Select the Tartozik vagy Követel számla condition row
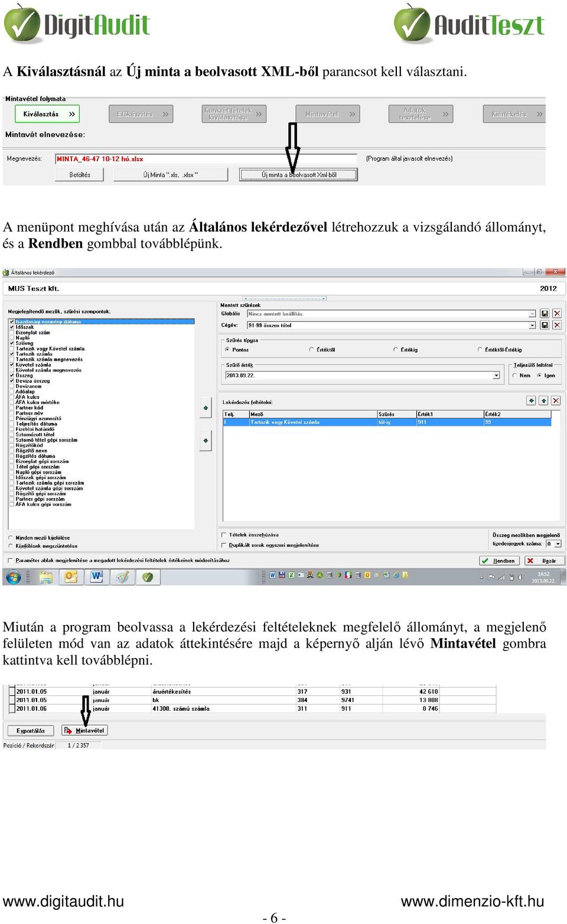 (387, 422)
